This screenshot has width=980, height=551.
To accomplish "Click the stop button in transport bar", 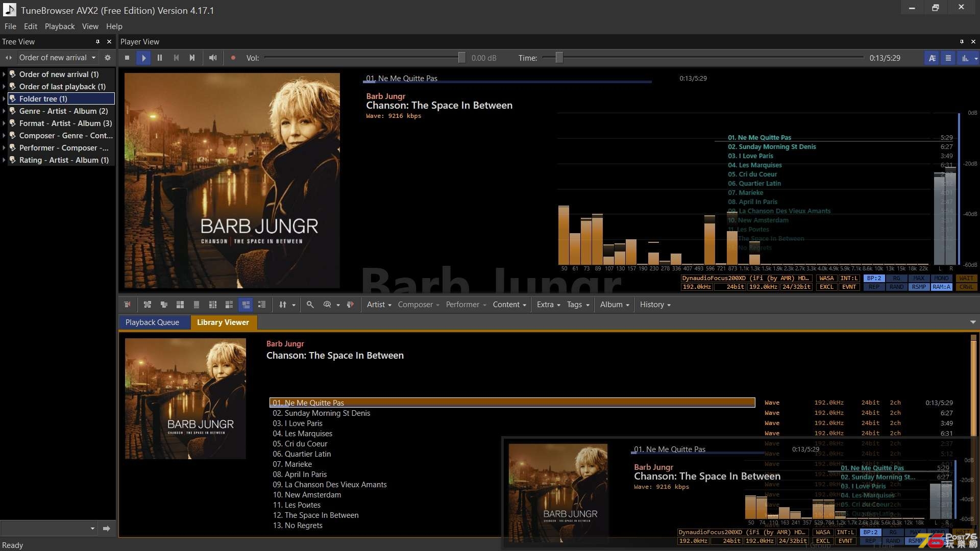I will tap(127, 58).
